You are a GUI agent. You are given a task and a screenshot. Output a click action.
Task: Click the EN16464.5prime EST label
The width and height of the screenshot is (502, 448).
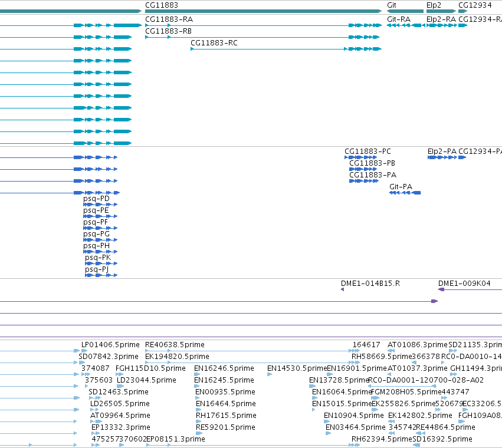click(x=226, y=404)
